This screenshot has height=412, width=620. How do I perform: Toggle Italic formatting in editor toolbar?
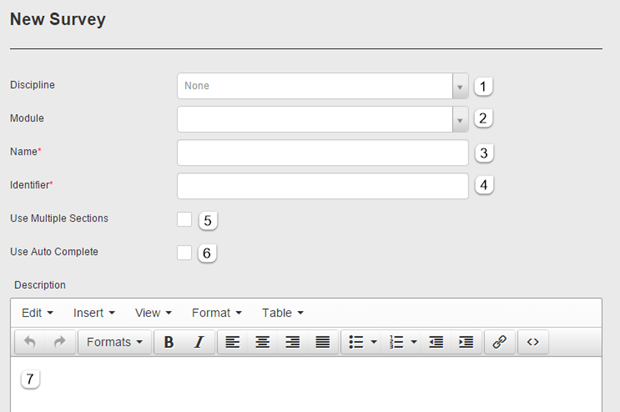click(198, 342)
